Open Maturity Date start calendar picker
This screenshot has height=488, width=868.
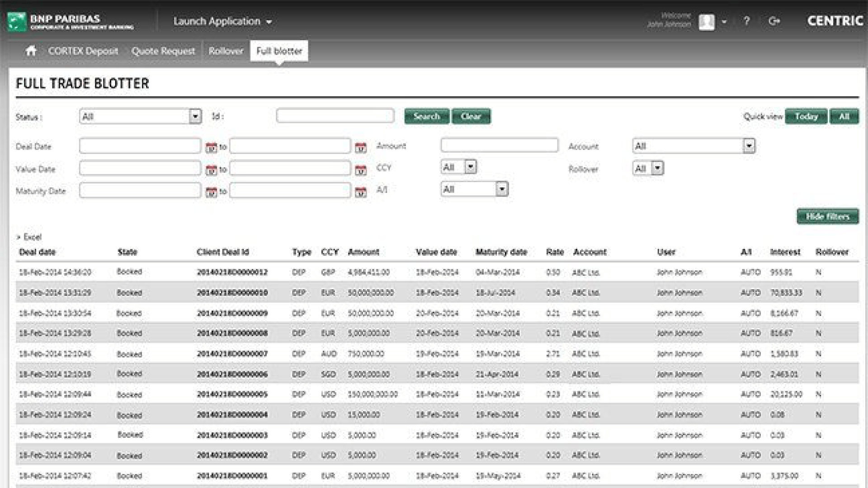(211, 192)
